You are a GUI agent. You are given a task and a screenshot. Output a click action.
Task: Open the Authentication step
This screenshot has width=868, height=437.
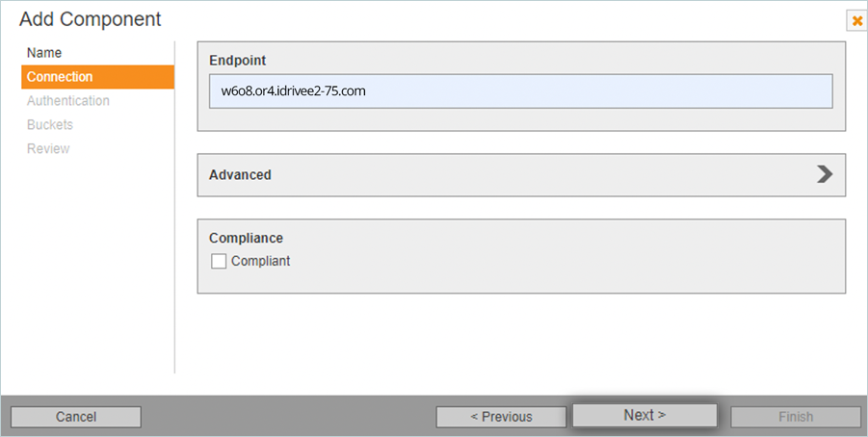coord(67,101)
